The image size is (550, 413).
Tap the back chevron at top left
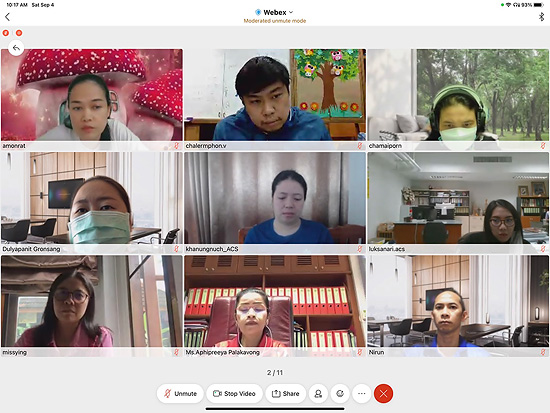pos(7,16)
